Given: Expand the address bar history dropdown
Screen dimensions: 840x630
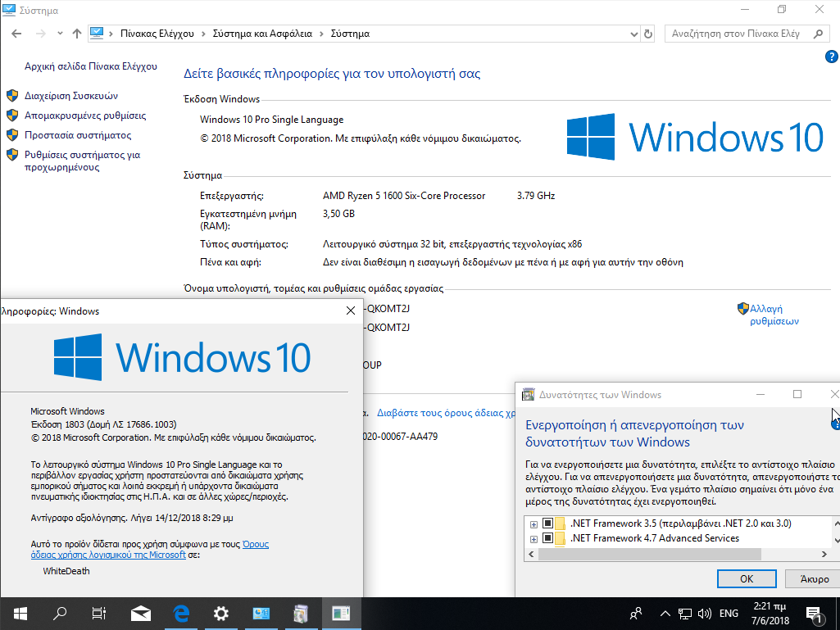Looking at the screenshot, I should click(634, 34).
